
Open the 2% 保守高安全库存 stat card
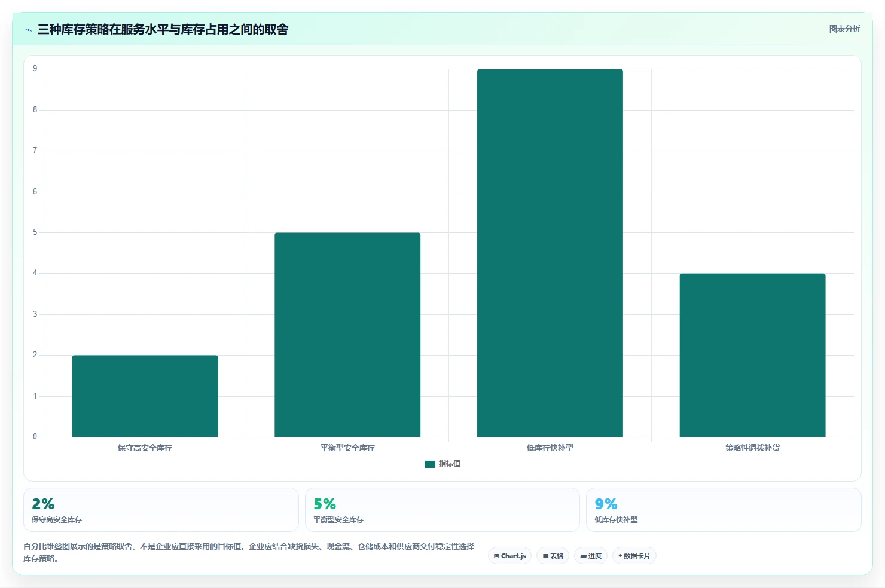(161, 510)
